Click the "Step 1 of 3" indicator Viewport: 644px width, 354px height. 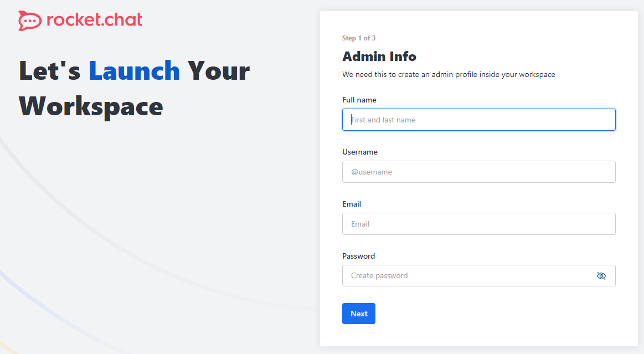point(359,38)
